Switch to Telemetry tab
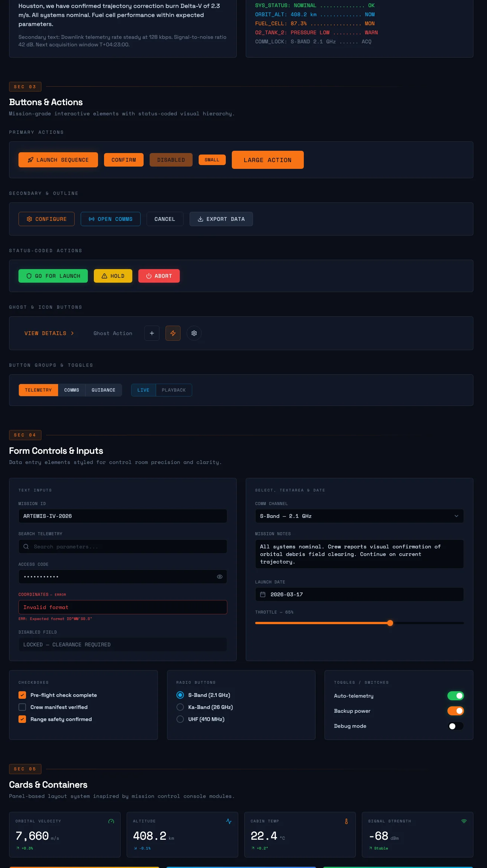487x868 pixels. click(38, 390)
